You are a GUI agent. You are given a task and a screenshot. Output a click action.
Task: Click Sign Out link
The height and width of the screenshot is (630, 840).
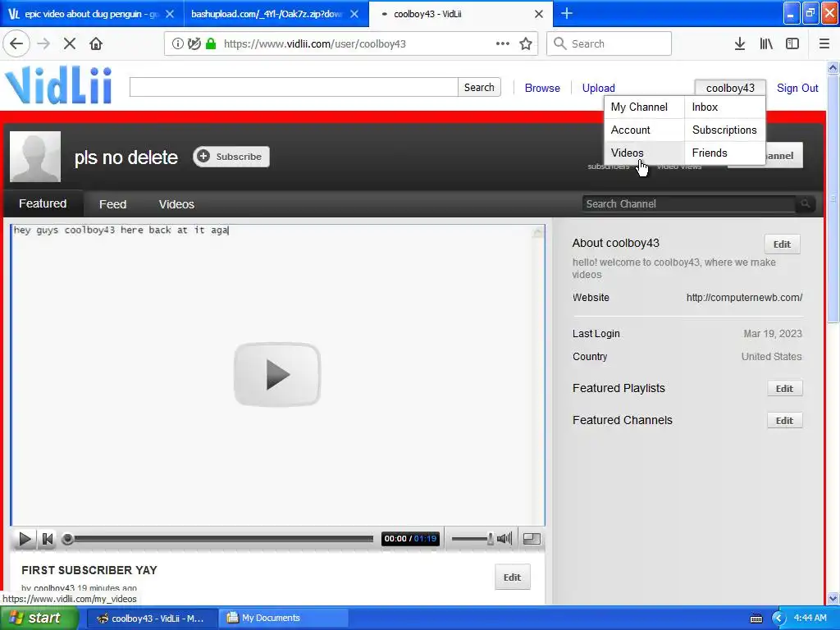point(797,88)
